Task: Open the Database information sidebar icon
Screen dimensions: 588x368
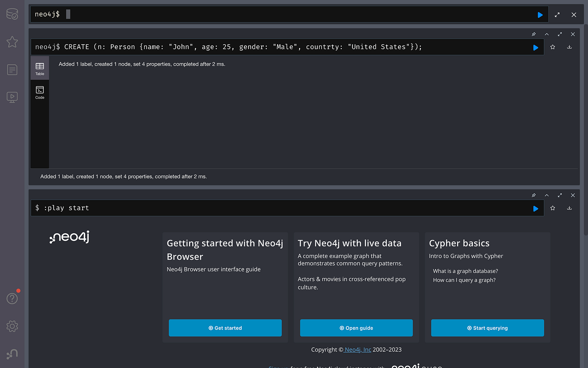Action: (x=12, y=14)
